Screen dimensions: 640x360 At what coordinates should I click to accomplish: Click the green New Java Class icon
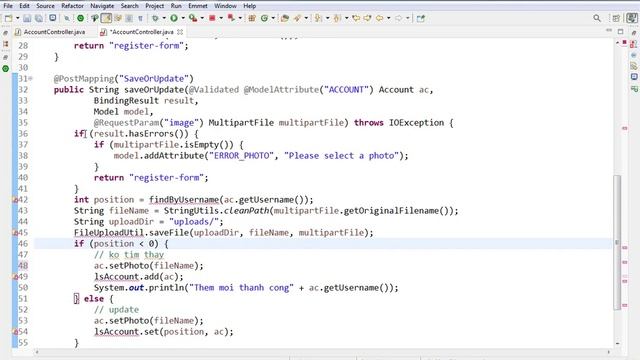(x=264, y=18)
